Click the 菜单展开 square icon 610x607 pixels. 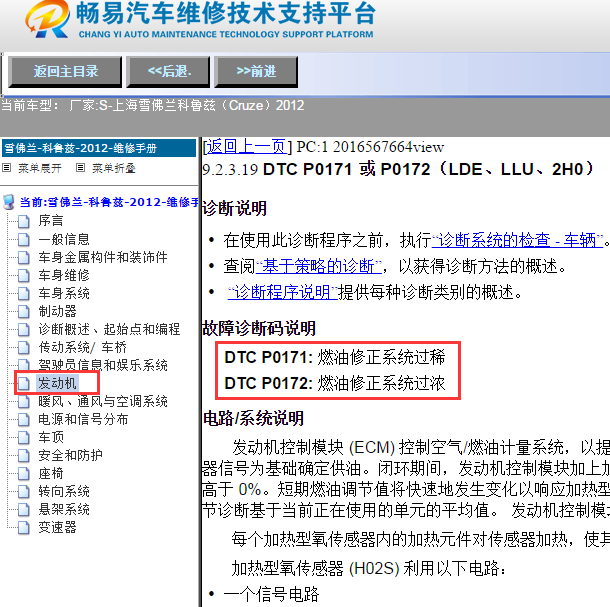[7, 168]
